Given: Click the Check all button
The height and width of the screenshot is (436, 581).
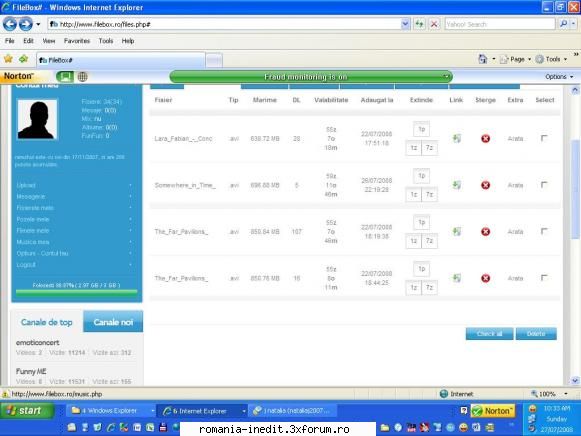Looking at the screenshot, I should coord(489,334).
